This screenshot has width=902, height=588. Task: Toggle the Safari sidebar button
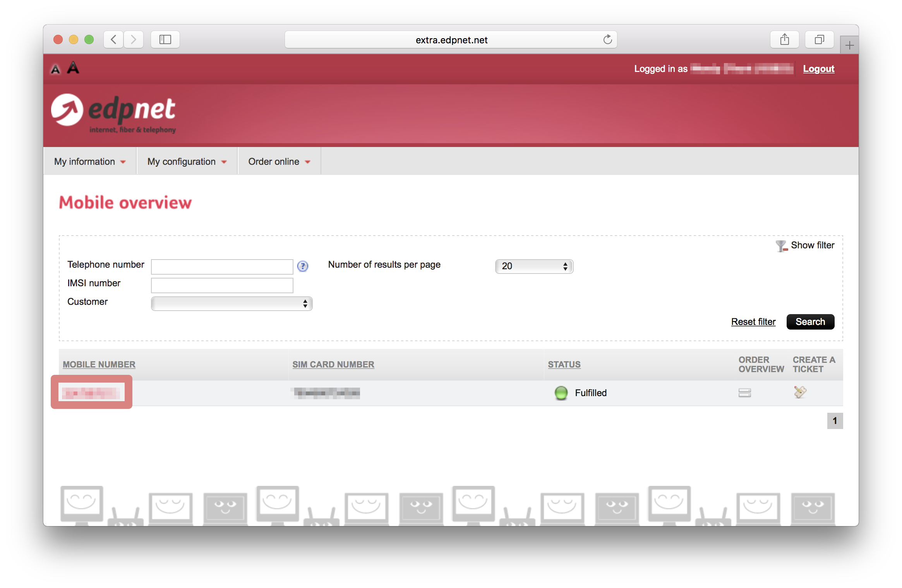(165, 39)
